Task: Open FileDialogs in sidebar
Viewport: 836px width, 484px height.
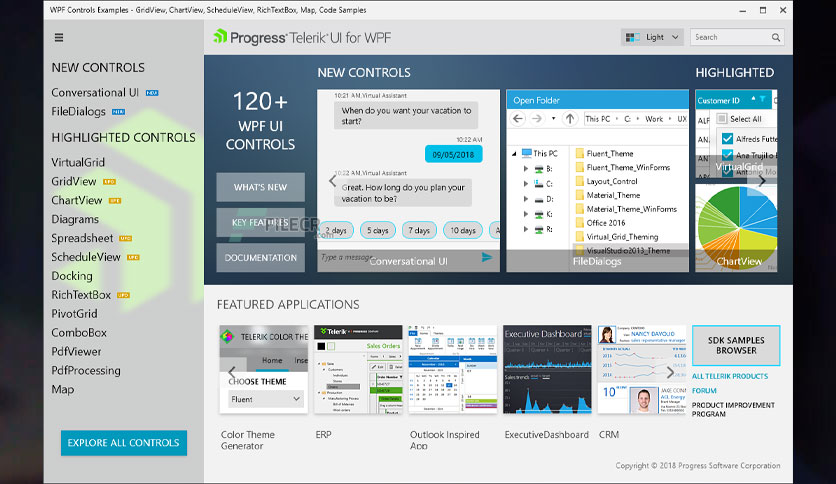Action: [x=78, y=111]
